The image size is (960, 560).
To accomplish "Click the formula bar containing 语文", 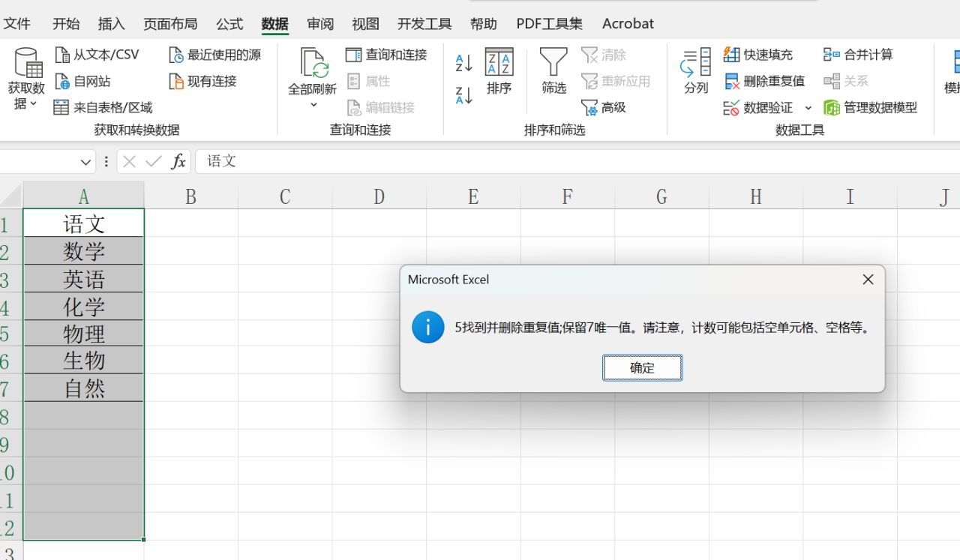I will point(577,161).
